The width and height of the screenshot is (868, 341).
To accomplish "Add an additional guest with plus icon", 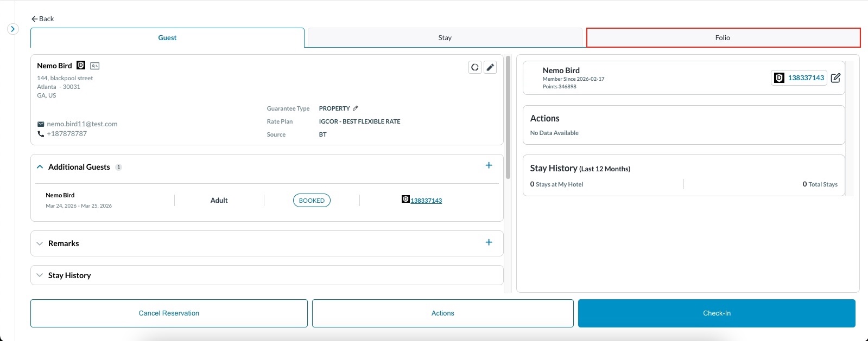I will click(x=489, y=165).
